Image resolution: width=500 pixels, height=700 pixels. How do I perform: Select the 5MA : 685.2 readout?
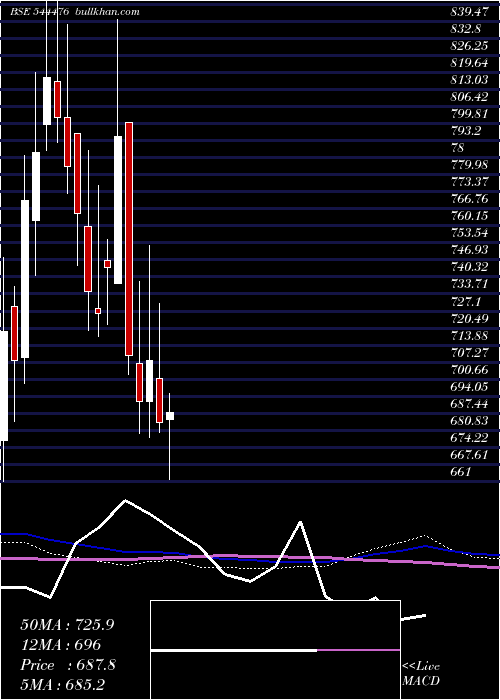[x=62, y=685]
